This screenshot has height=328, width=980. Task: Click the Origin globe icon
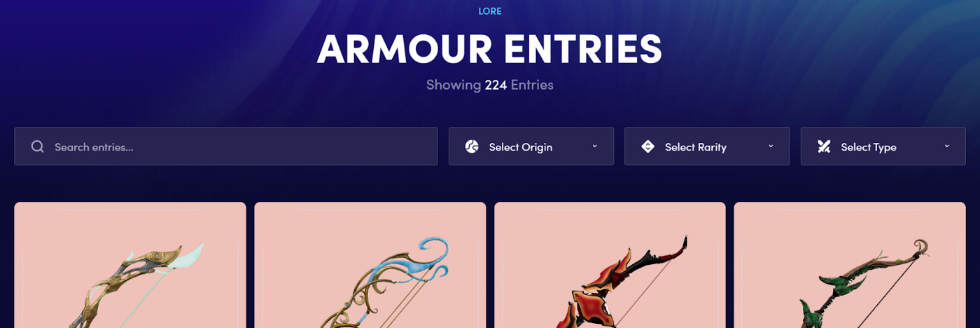[x=472, y=146]
